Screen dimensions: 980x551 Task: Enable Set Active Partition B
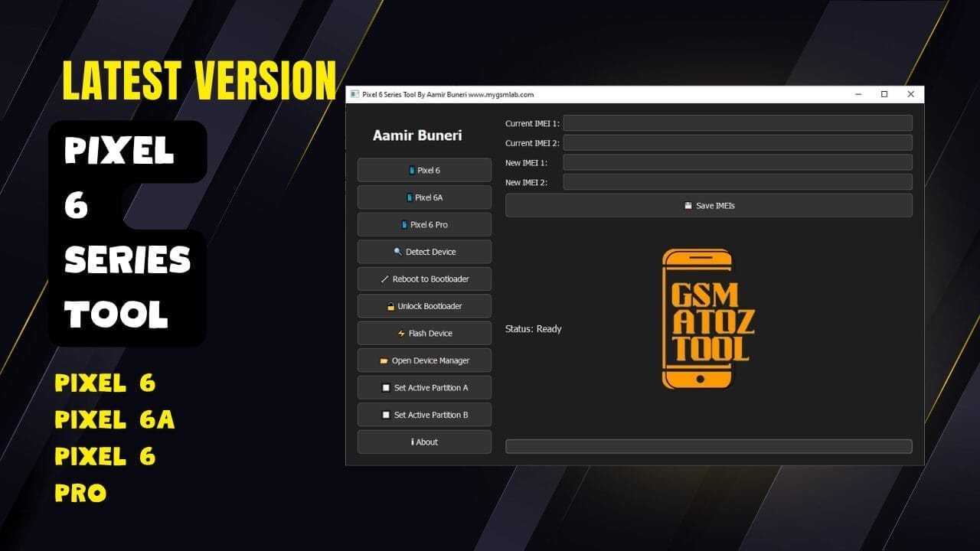coord(424,414)
